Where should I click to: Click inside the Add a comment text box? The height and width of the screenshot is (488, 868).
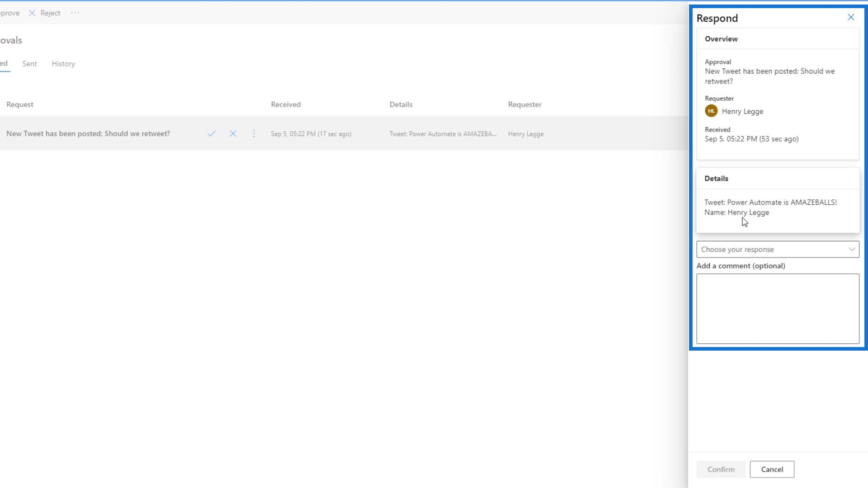coord(778,309)
